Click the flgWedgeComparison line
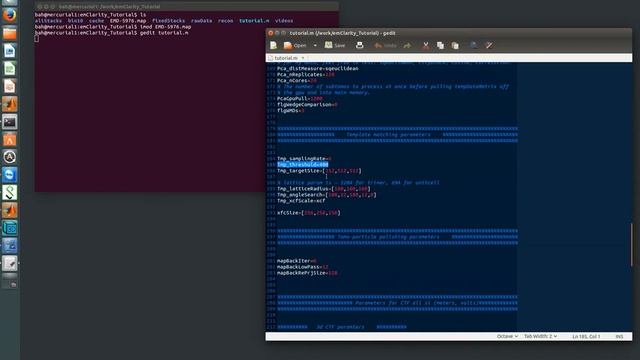Screen dimensions: 640x360 point(307,104)
